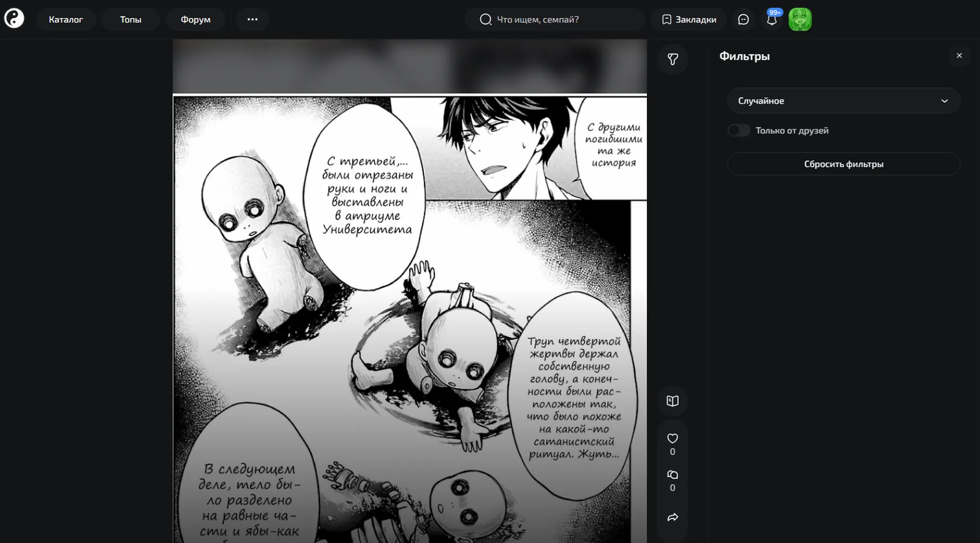
Task: Click the Сбросить фильтры button
Action: (844, 164)
